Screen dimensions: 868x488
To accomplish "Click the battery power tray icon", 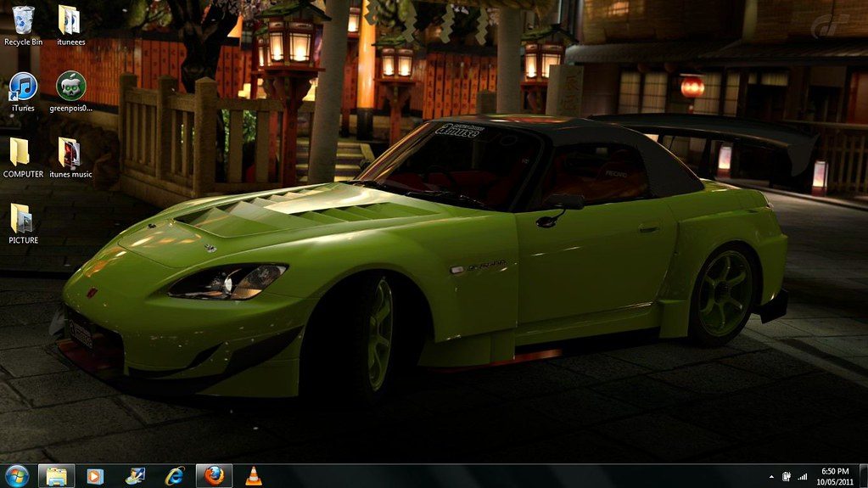I will tap(786, 476).
